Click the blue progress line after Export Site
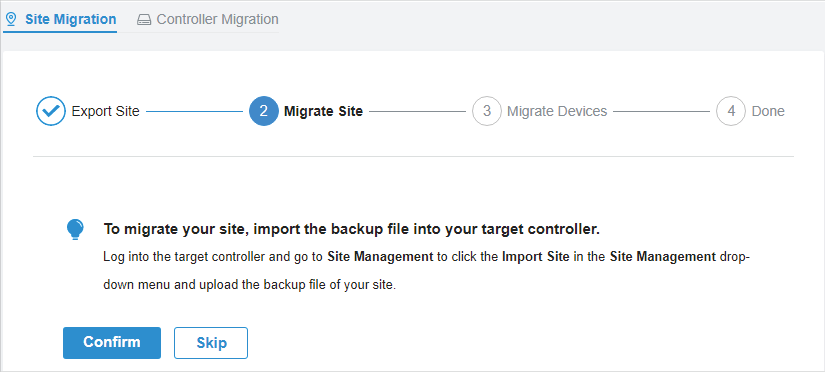This screenshot has height=372, width=825. coord(194,112)
